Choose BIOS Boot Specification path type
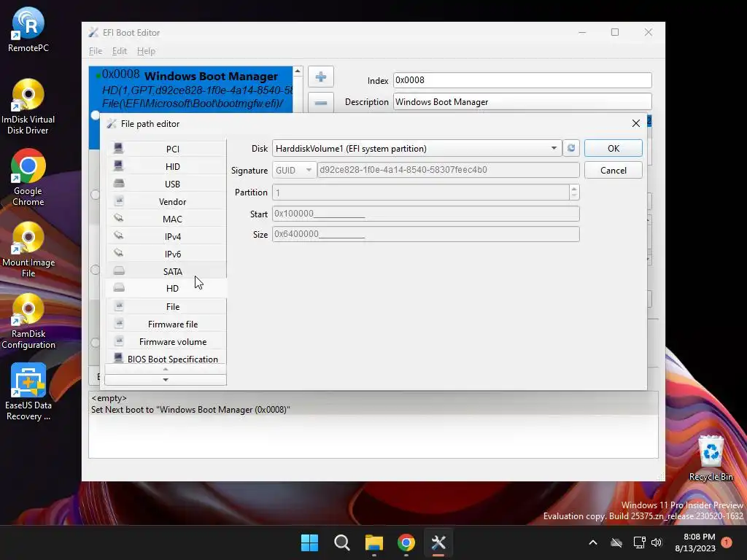This screenshot has width=747, height=560. point(166,359)
